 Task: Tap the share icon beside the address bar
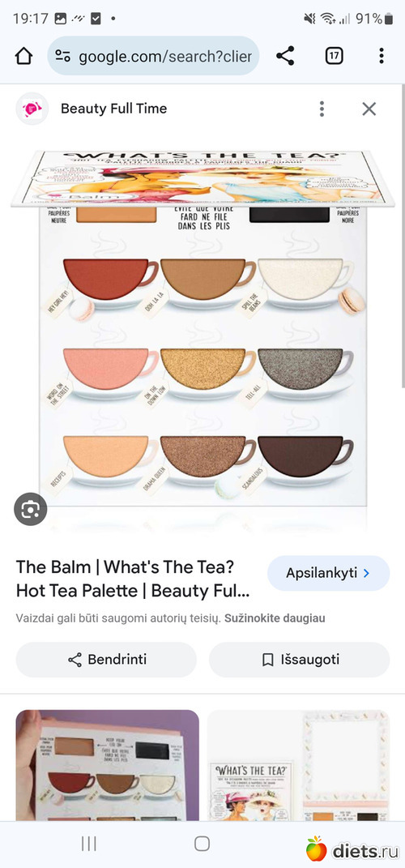[x=285, y=56]
